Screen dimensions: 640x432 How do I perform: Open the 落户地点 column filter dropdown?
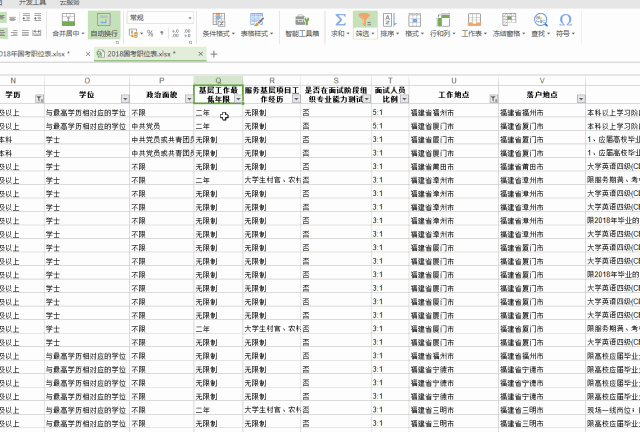[x=581, y=98]
